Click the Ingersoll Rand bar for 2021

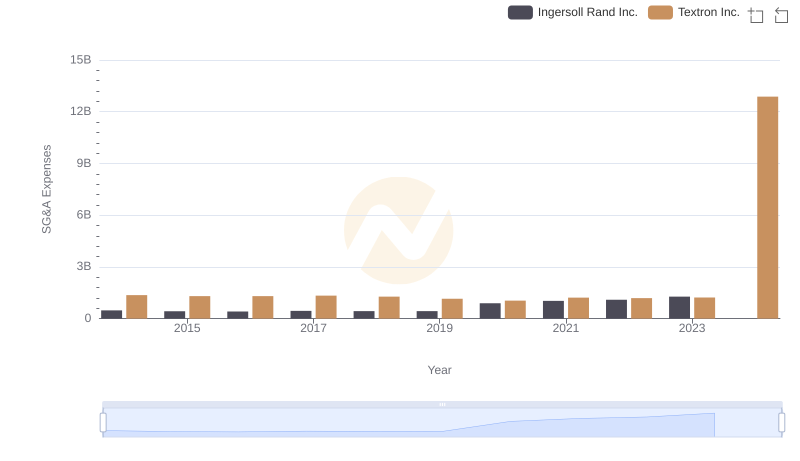(x=554, y=310)
